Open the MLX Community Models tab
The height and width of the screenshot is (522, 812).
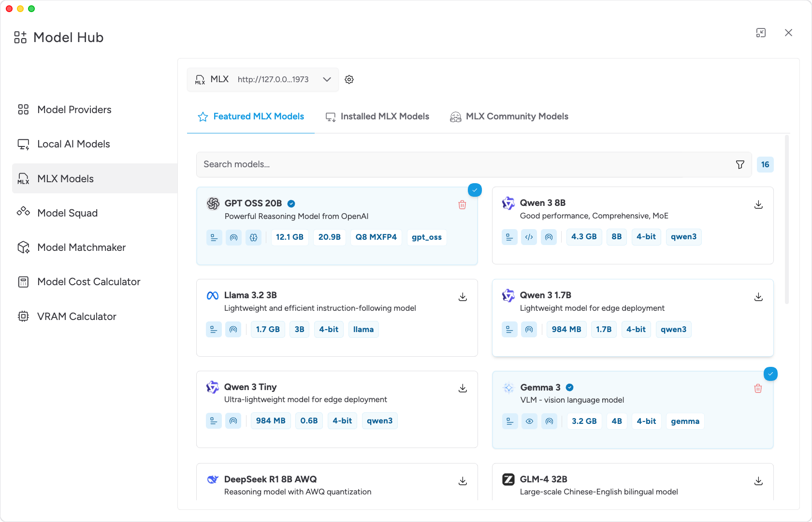tap(509, 116)
